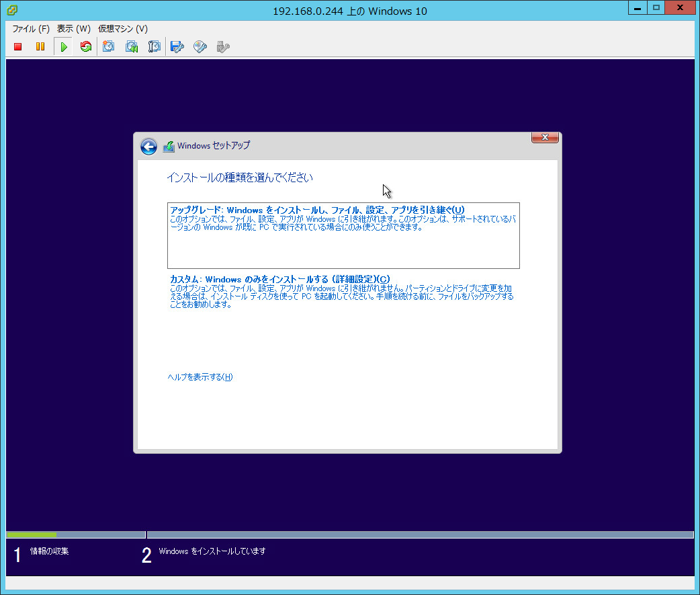Click the 情報の収集 progress bar
Screen dimensions: 700x595
pos(76,534)
